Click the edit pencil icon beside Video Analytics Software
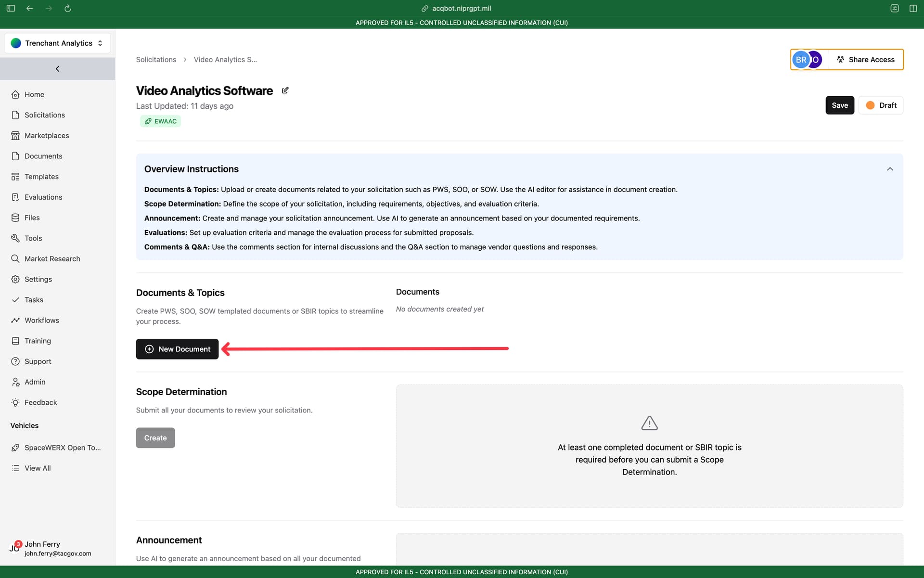The width and height of the screenshot is (924, 578). 285,90
